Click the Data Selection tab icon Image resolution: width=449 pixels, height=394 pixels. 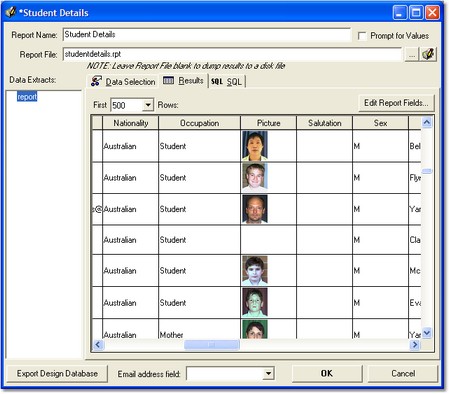[x=96, y=81]
